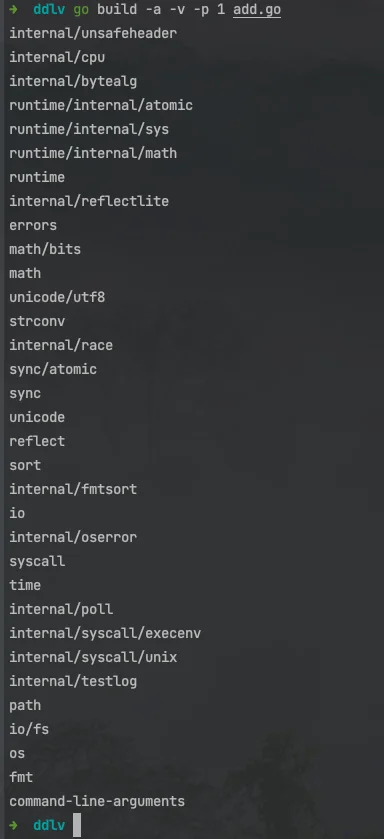Click the runtime/internal/atomic output line
The image size is (384, 839).
(101, 105)
